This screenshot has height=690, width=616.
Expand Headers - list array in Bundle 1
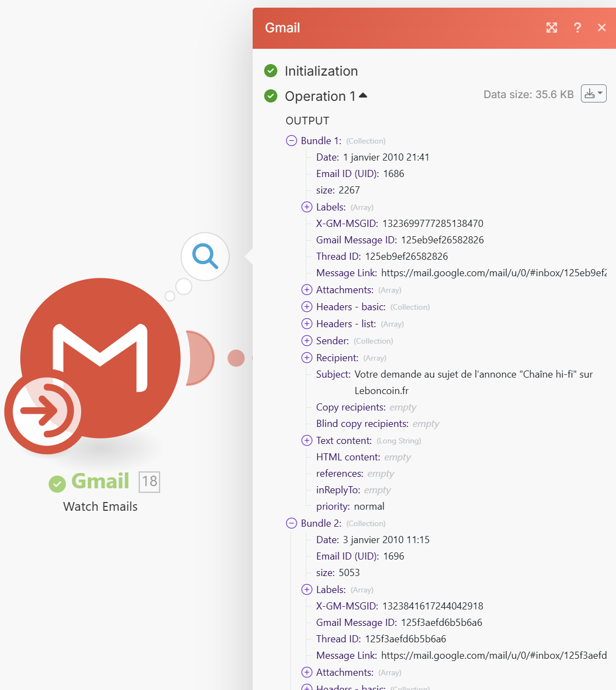(x=307, y=324)
